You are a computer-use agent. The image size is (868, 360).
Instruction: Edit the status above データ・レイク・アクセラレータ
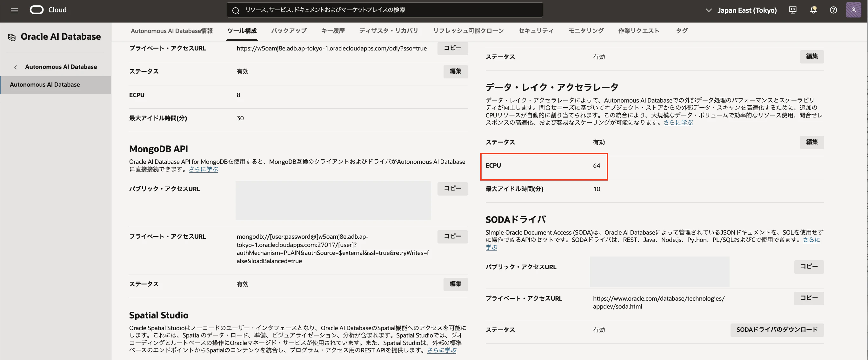pyautogui.click(x=812, y=56)
